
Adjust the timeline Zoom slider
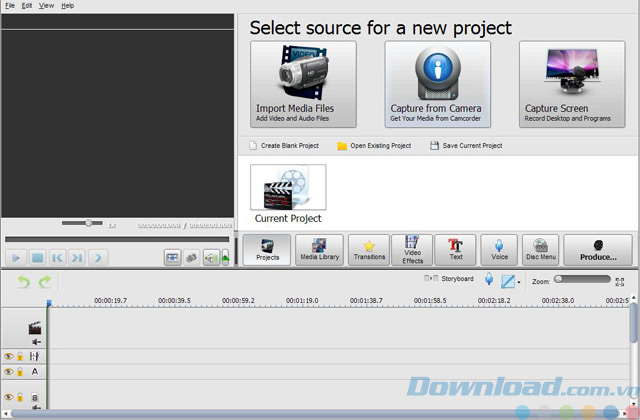(582, 279)
